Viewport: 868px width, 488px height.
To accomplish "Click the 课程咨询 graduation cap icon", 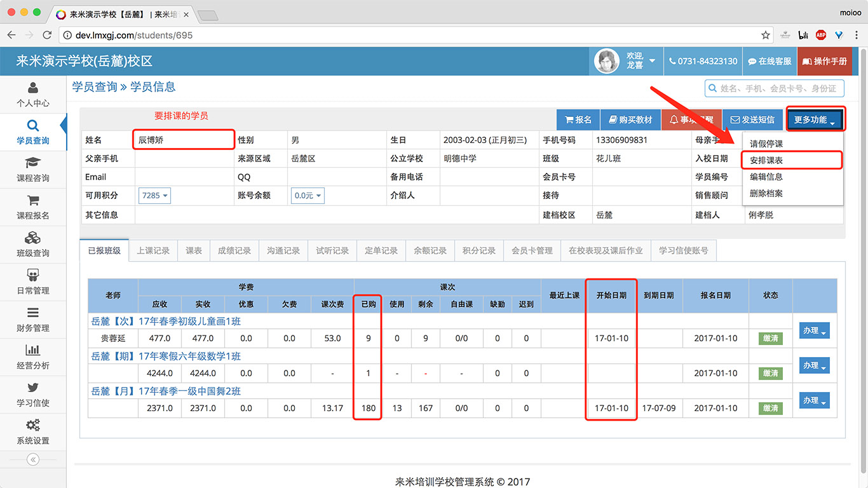I will pos(33,163).
